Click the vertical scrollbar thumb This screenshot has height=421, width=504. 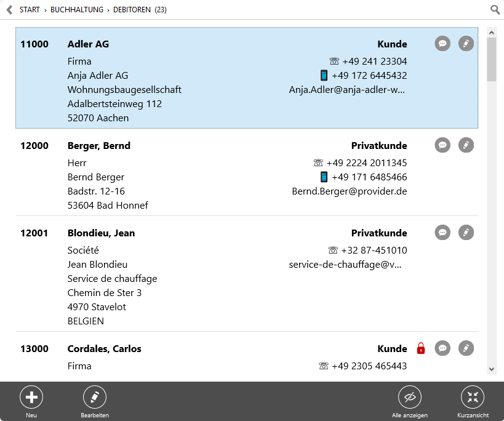[492, 60]
